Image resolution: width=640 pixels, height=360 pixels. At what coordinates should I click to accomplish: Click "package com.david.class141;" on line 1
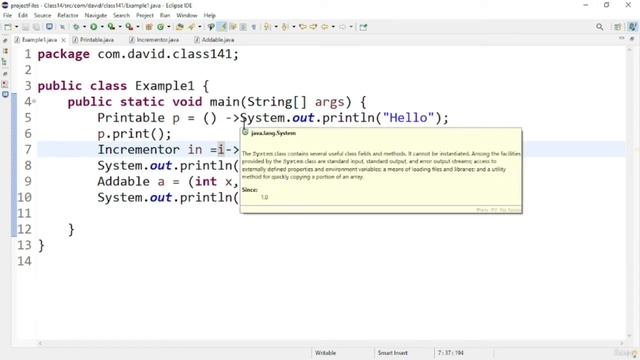138,54
